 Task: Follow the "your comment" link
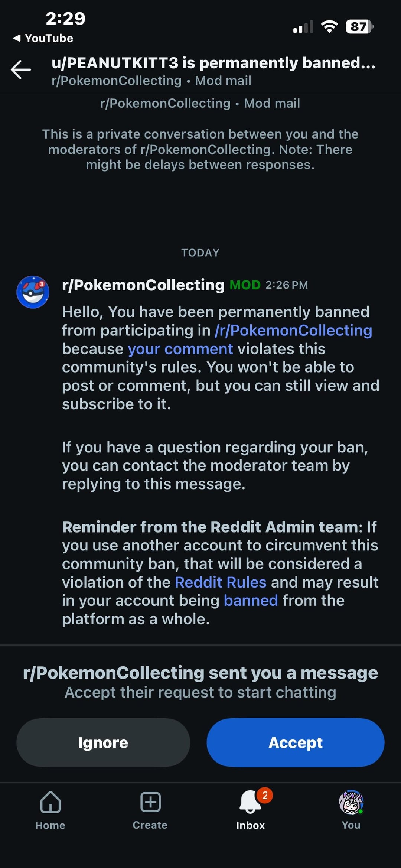(x=180, y=349)
